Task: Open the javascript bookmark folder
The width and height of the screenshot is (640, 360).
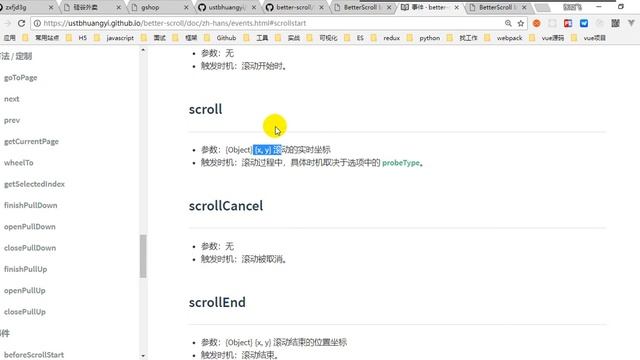Action: (115, 38)
